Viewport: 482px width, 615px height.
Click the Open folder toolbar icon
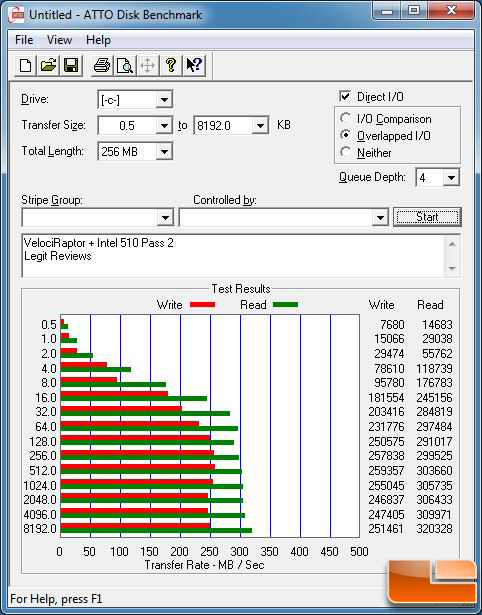[x=48, y=65]
